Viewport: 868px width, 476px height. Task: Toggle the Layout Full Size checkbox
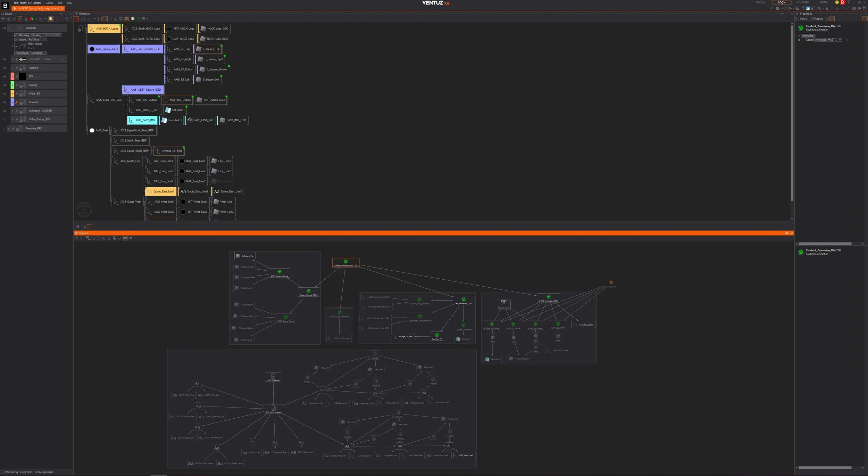click(16, 40)
